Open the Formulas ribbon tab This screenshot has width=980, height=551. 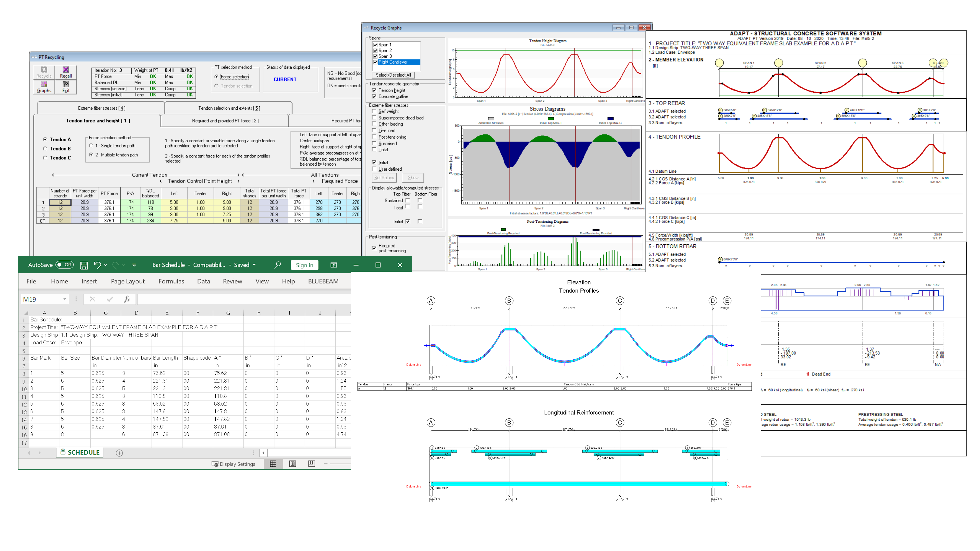point(171,281)
